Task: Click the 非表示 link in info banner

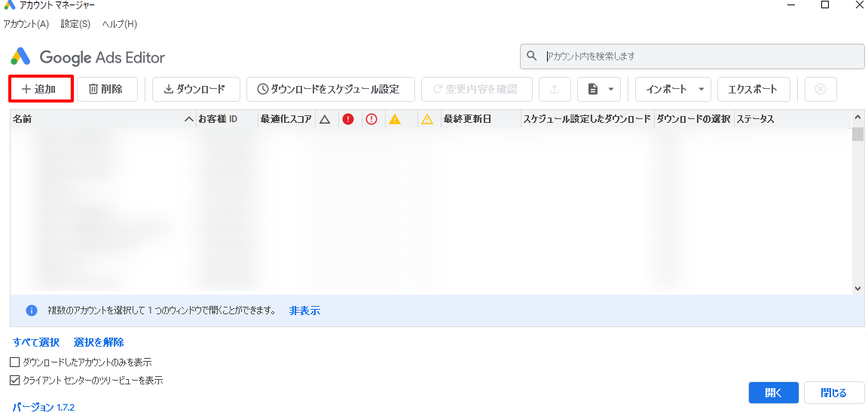Action: [x=304, y=311]
